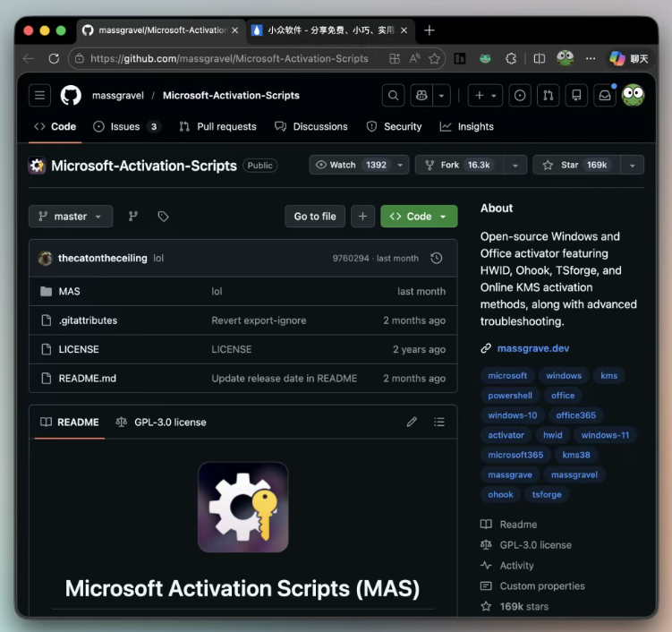Favorite this page with the address bar star
This screenshot has height=632, width=672.
(x=435, y=58)
